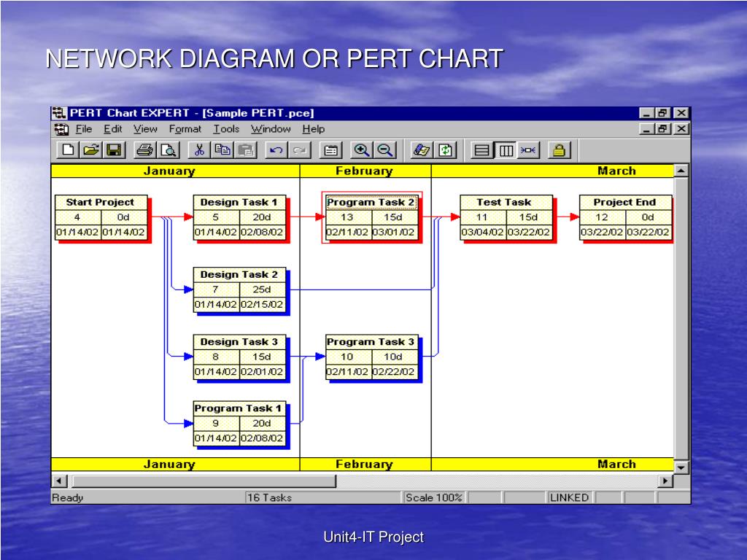Click the Ready status bar text
This screenshot has height=560, width=747.
[68, 497]
